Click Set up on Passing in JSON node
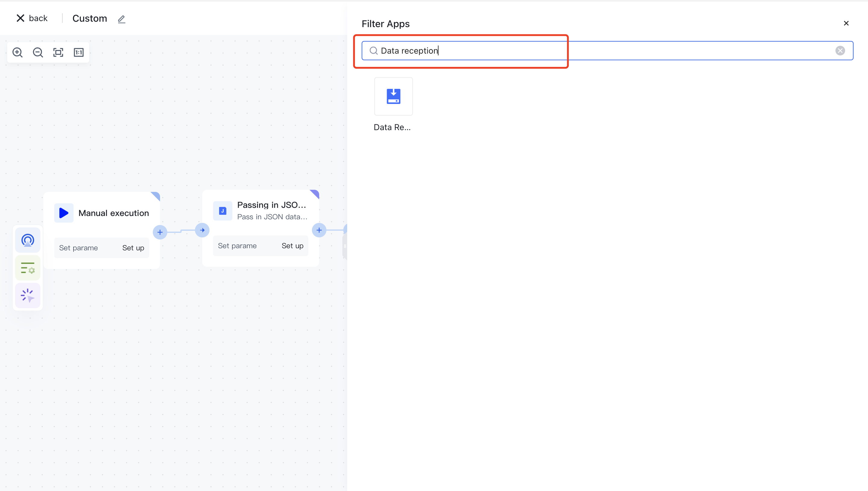This screenshot has height=491, width=868. point(292,246)
